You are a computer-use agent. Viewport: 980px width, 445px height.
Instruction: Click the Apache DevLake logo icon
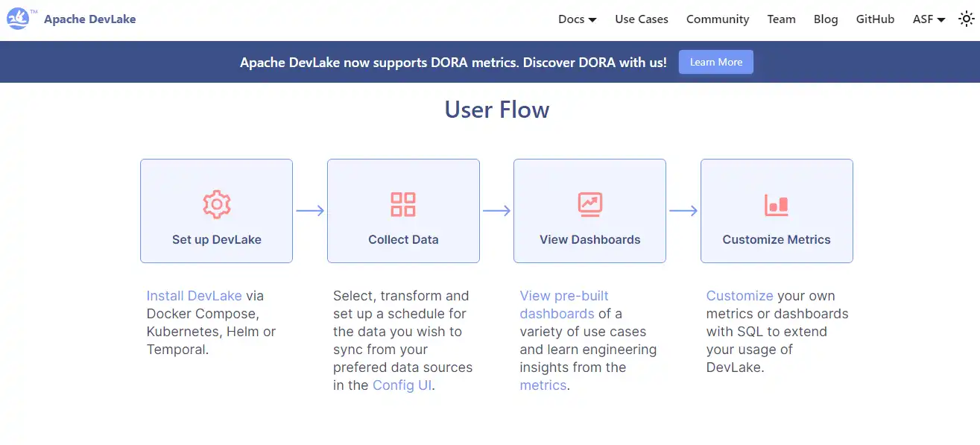[18, 19]
